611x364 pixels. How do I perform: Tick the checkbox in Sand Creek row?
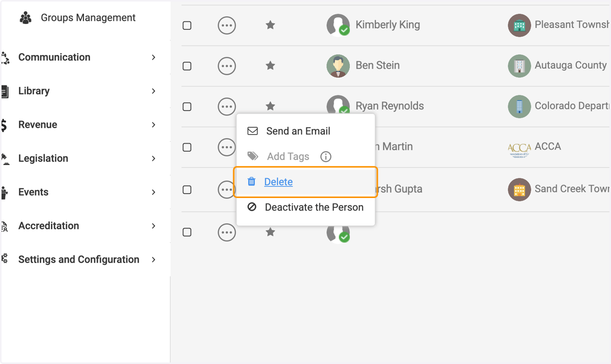coord(187,190)
